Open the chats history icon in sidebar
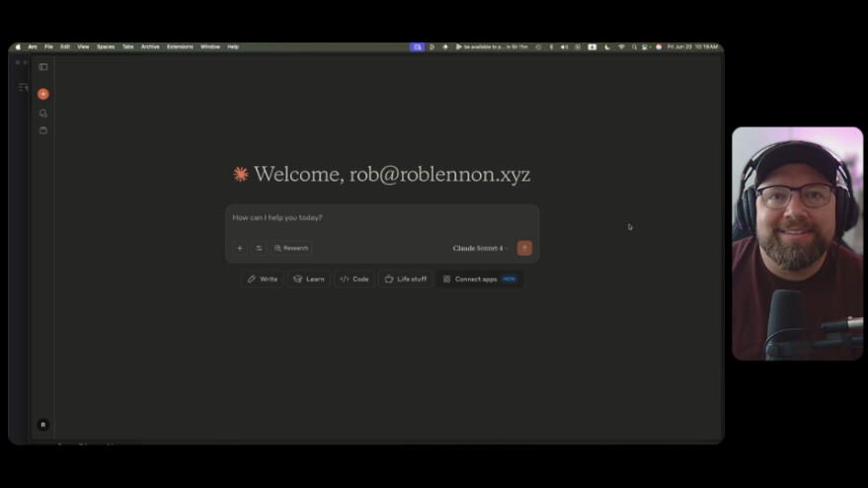 point(42,113)
